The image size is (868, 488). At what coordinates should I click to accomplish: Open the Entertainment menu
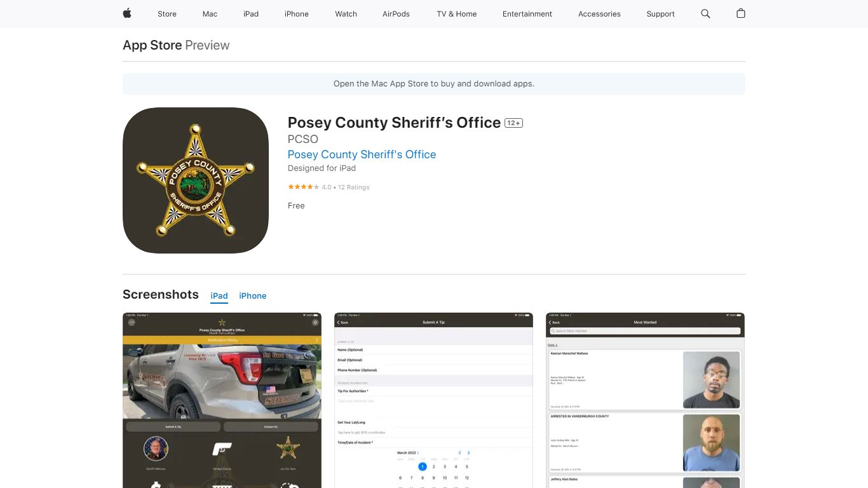point(527,14)
